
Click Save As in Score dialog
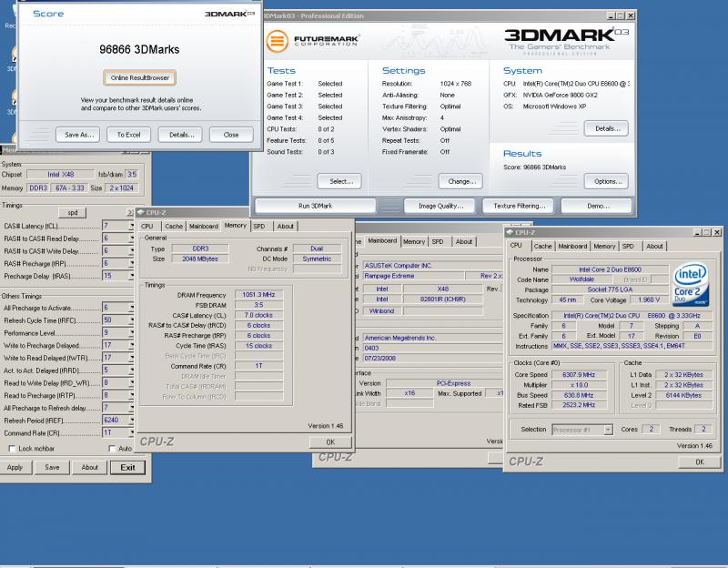pos(77,135)
